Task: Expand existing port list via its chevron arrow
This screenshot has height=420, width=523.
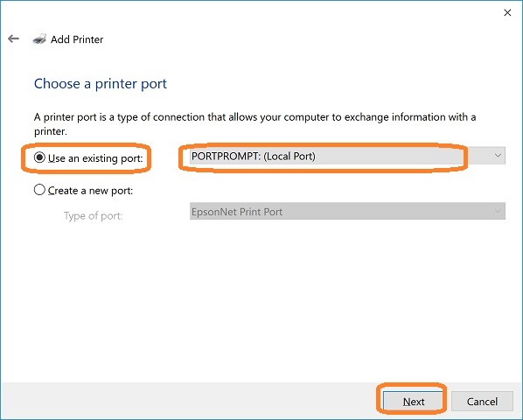Action: pos(498,156)
